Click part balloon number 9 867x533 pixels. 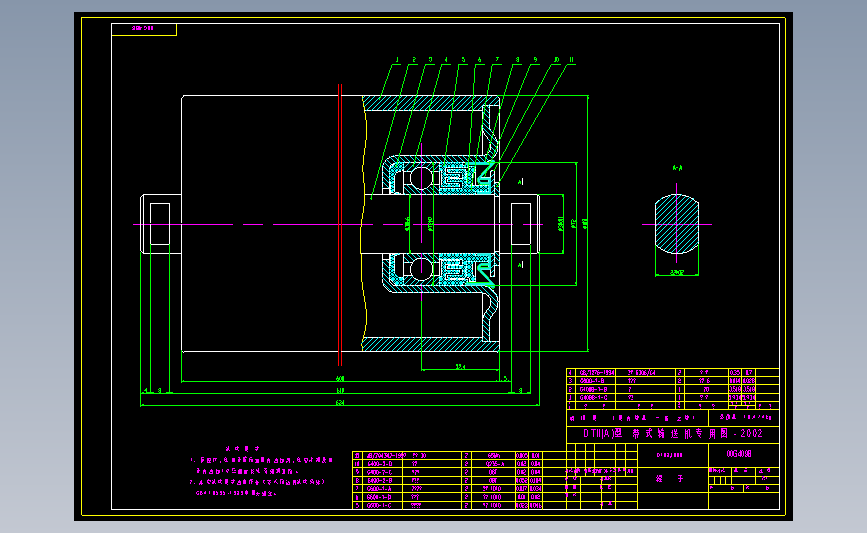click(535, 60)
